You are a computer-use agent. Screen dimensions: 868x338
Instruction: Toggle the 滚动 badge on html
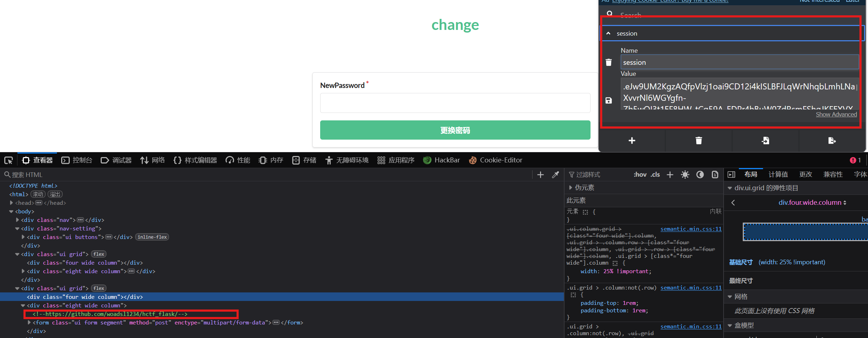[x=38, y=194]
